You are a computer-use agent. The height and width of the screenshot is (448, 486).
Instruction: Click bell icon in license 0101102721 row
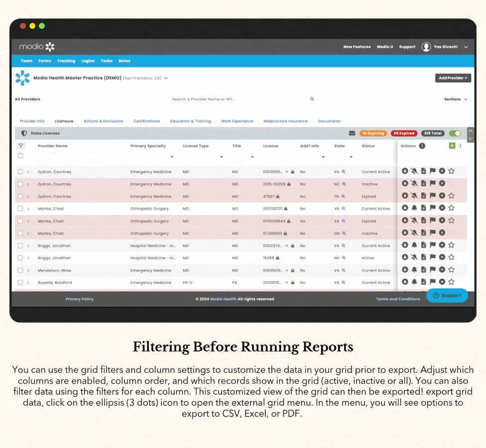coord(414,208)
